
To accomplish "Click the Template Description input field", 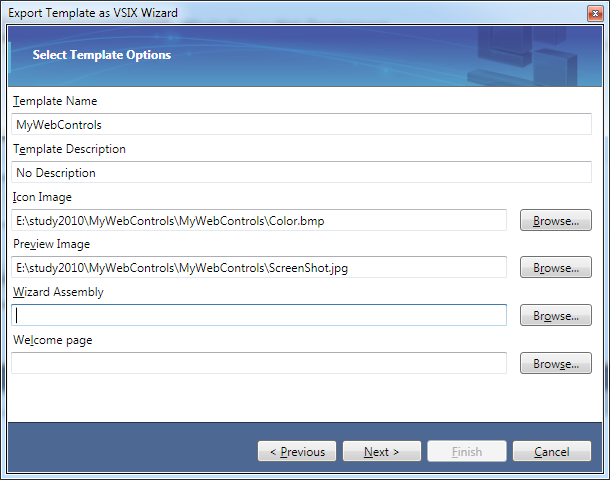I will [301, 172].
